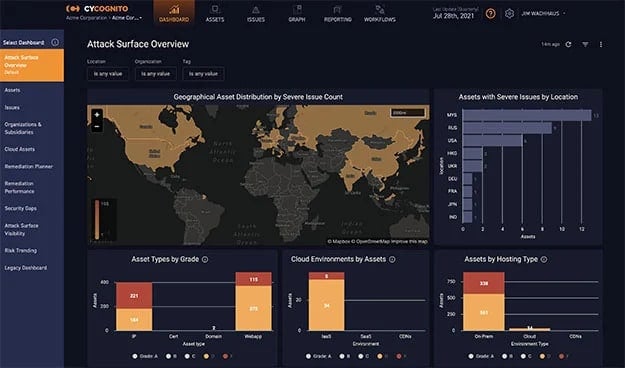Open the Risk Trending dashboard

click(21, 250)
